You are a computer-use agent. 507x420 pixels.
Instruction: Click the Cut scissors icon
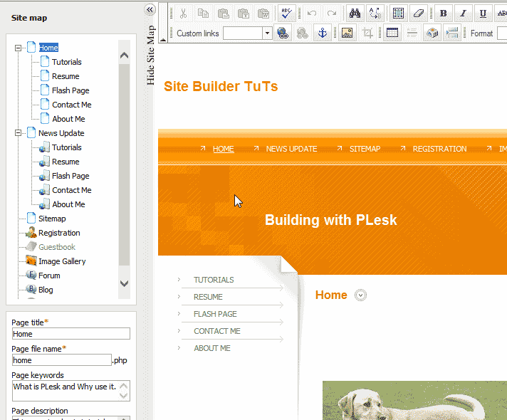[183, 14]
